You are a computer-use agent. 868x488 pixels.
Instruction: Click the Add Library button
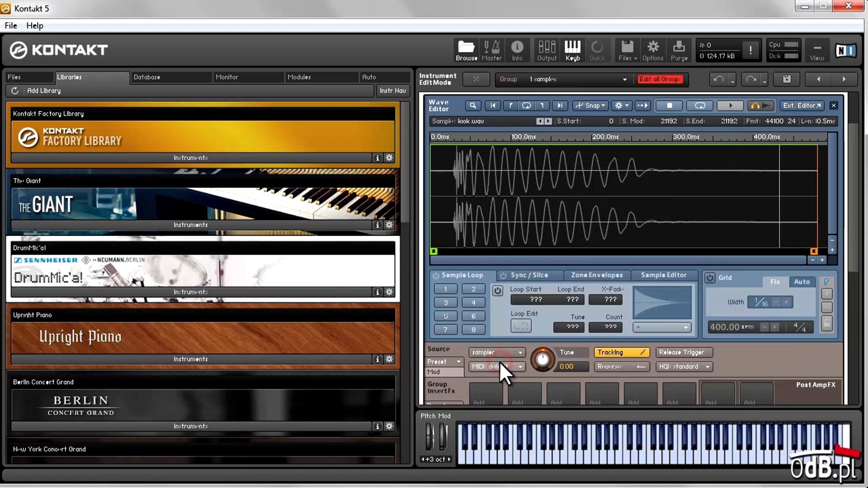[x=44, y=91]
